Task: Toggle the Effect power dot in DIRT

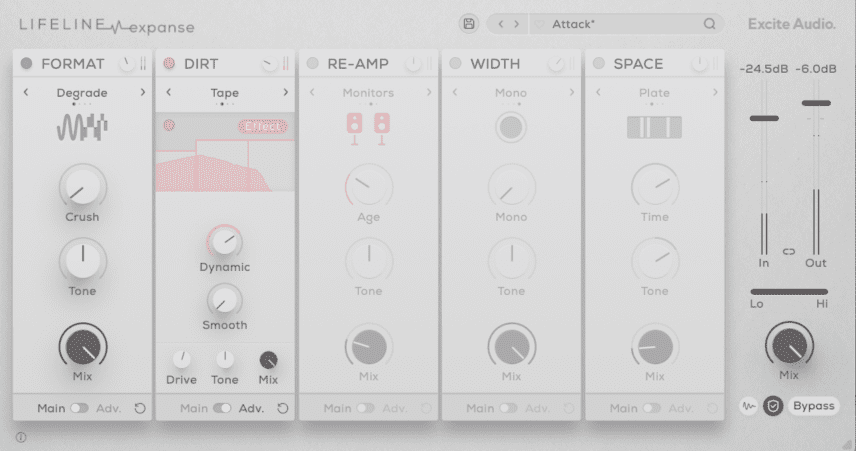Action: pyautogui.click(x=169, y=126)
